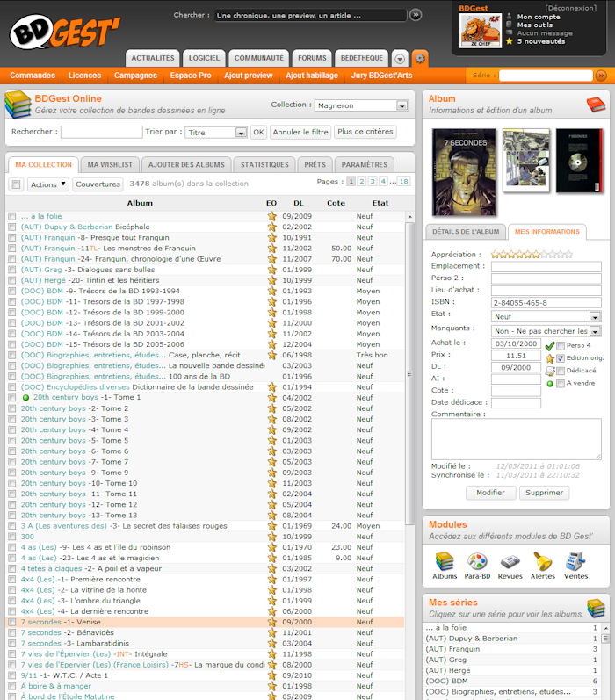Screen dimensions: 615x700
Task: Click the stacked books icon beside BDGest Online
Action: coord(18,105)
